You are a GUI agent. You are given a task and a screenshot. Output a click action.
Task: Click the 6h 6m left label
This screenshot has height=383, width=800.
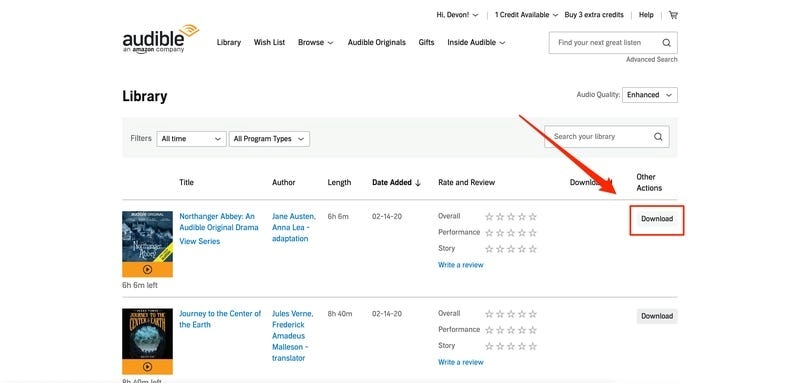140,286
